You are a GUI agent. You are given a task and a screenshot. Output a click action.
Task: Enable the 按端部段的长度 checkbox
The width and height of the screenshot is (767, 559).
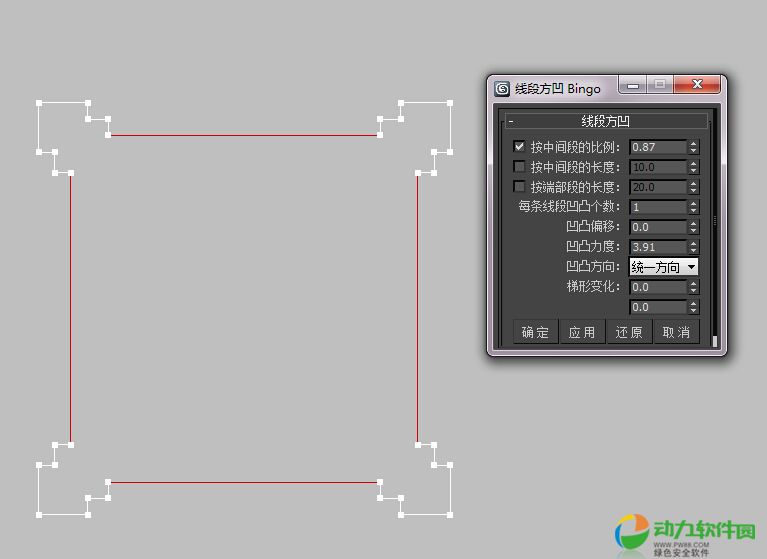click(519, 187)
